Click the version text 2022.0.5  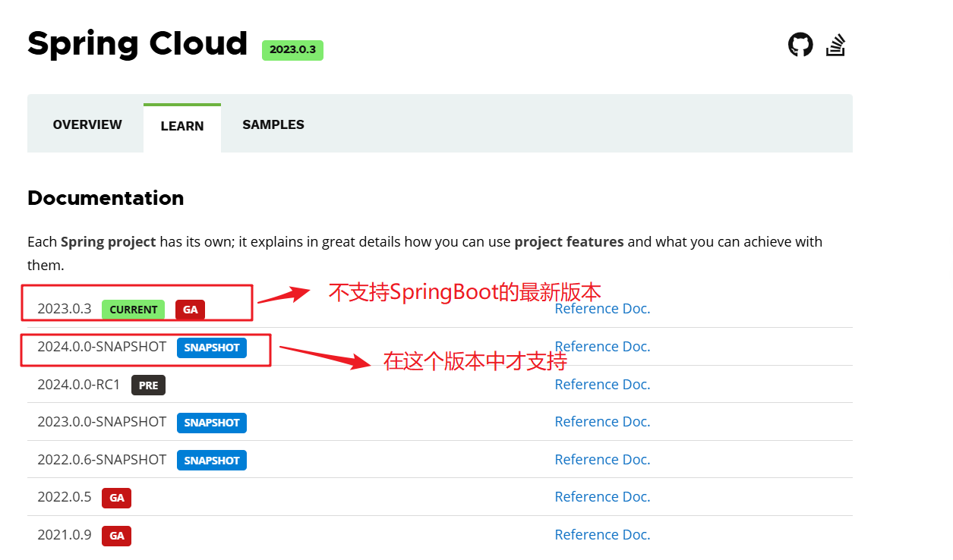point(65,497)
